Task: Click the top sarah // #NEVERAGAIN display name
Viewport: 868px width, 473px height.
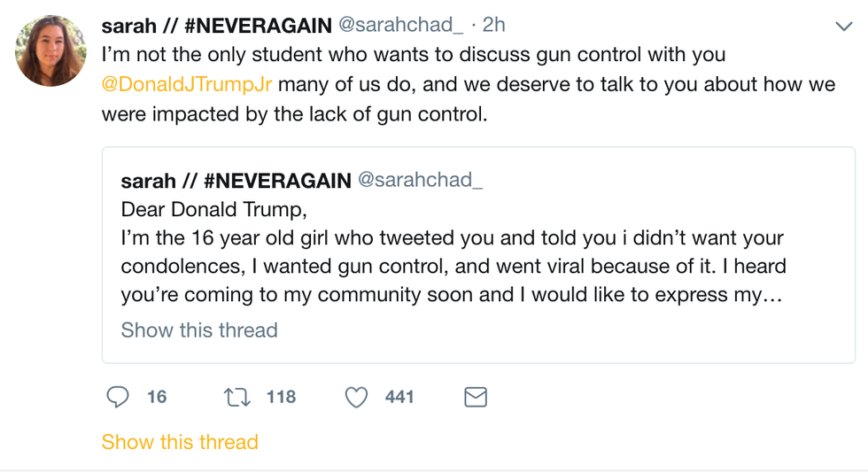Action: [217, 25]
